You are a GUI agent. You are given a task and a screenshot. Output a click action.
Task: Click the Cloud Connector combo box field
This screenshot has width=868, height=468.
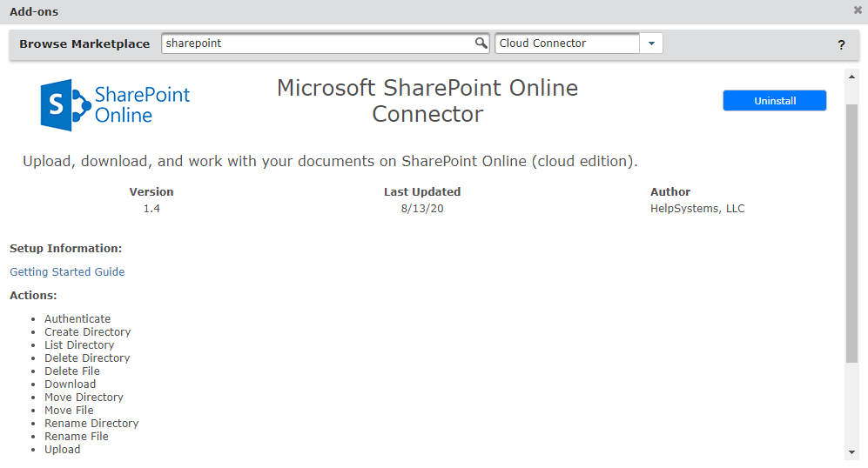pyautogui.click(x=567, y=43)
